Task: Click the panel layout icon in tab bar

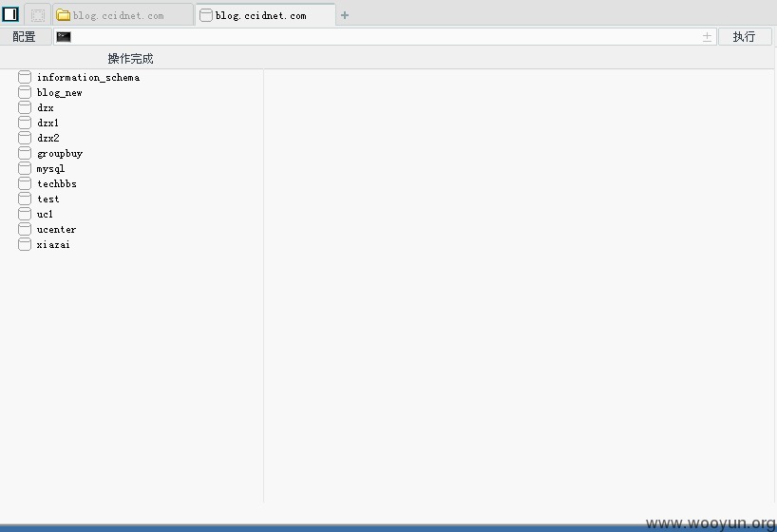Action: coord(10,14)
